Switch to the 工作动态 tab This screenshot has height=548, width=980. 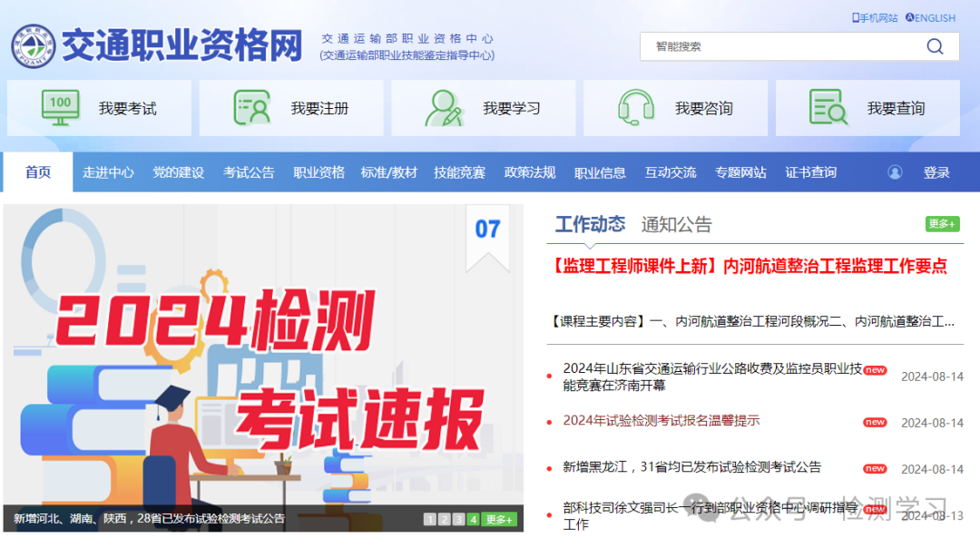(x=590, y=224)
